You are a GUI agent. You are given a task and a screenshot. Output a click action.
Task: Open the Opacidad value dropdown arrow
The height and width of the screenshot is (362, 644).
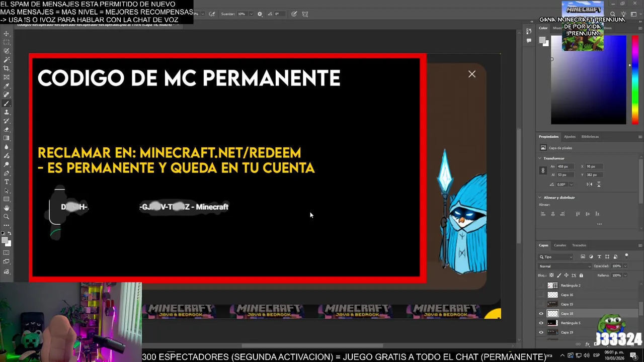[x=625, y=266]
